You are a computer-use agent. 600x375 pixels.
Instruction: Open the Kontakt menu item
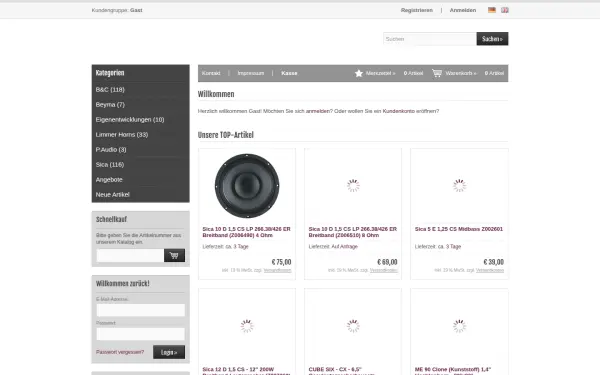pyautogui.click(x=211, y=73)
